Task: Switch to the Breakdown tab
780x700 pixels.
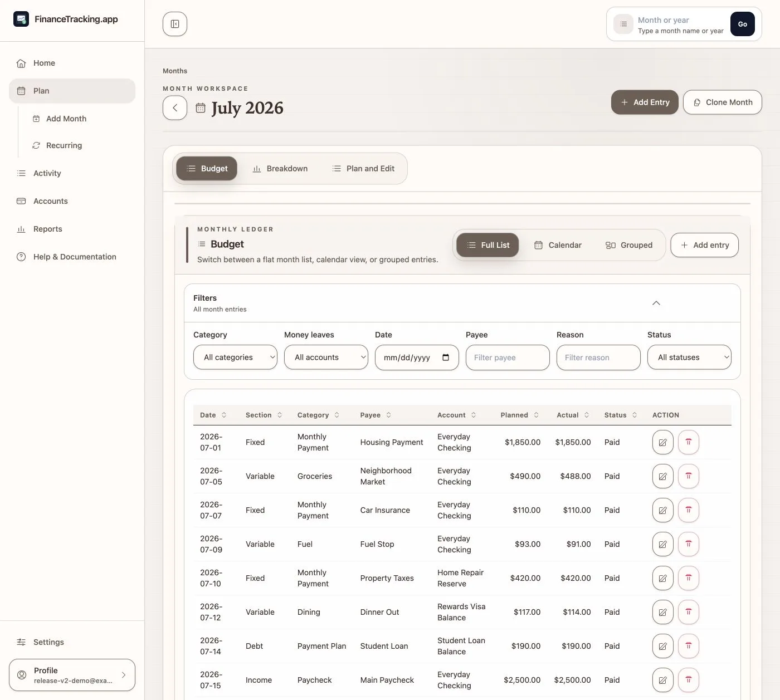Action: pyautogui.click(x=280, y=169)
